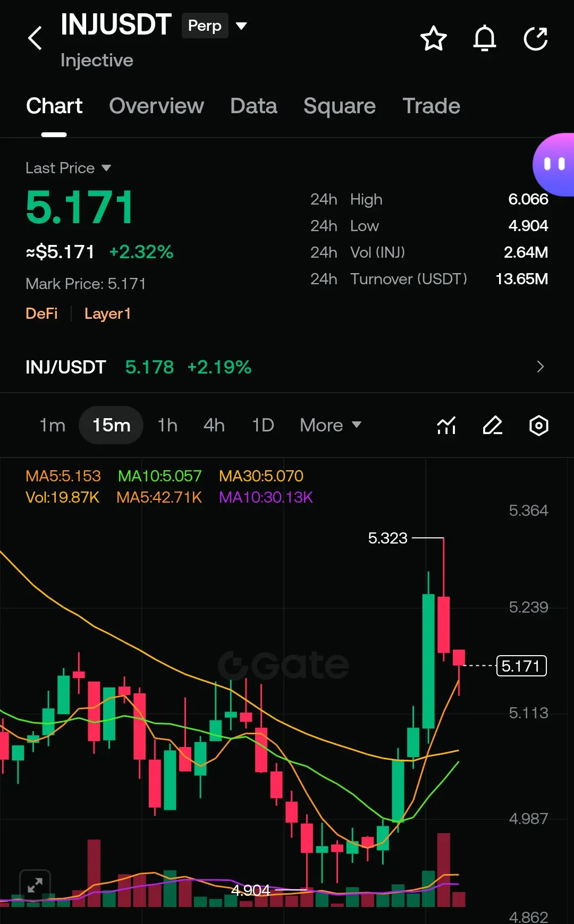Share chart using the share icon
Screen dimensions: 574x924
[x=536, y=38]
